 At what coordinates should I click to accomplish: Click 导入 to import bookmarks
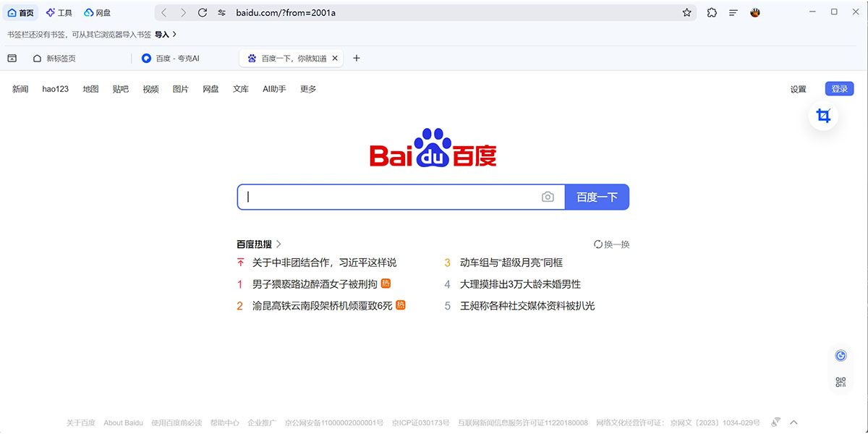(x=165, y=34)
